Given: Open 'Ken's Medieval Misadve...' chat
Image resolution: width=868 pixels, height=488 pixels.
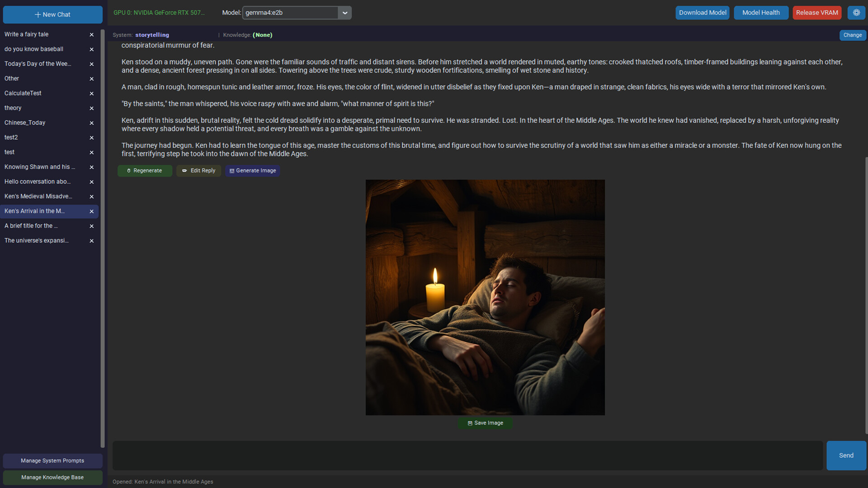Looking at the screenshot, I should click(38, 197).
